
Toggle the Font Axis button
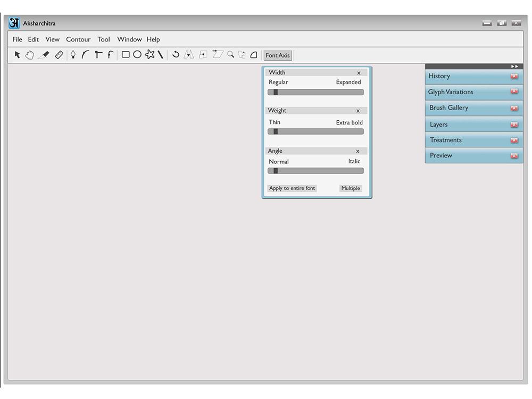click(278, 55)
